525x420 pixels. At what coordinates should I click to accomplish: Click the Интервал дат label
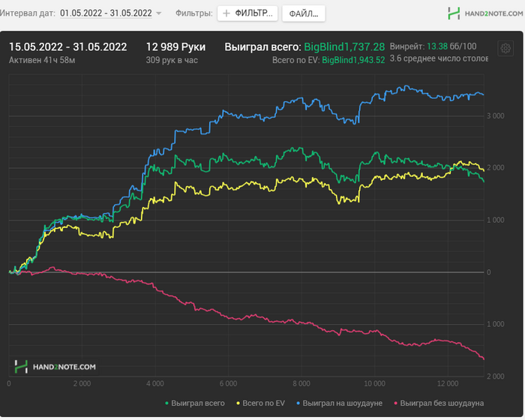pos(27,13)
